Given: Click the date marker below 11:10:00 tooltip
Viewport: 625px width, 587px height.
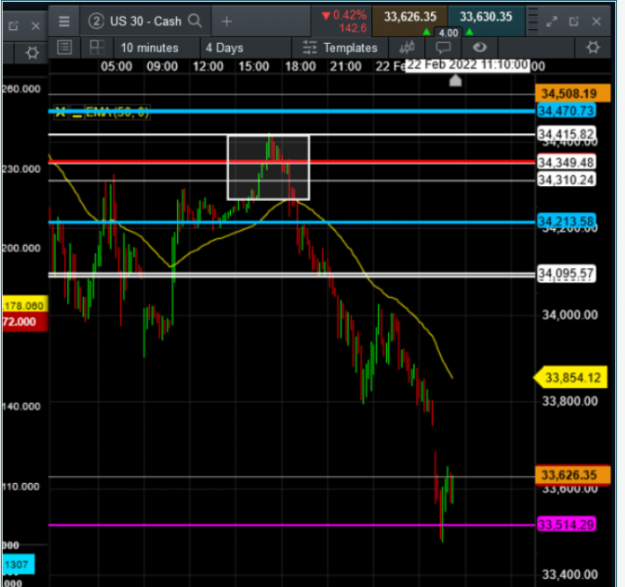Looking at the screenshot, I should click(x=455, y=81).
